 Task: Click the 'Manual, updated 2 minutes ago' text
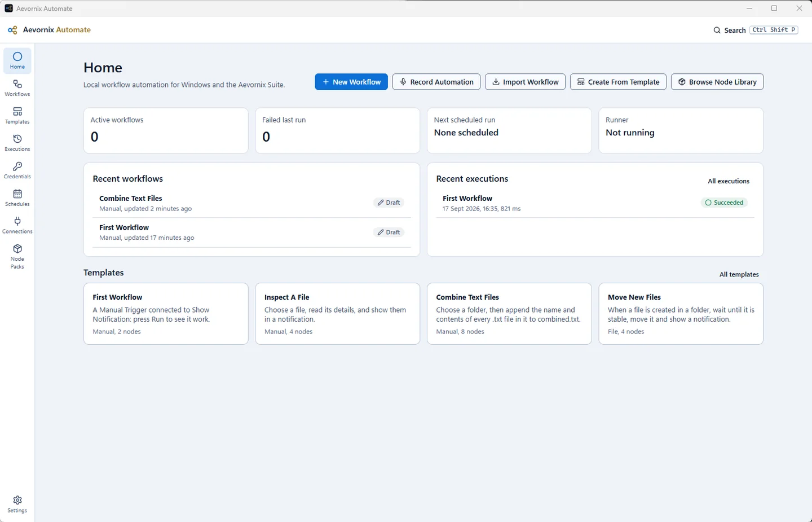click(145, 209)
